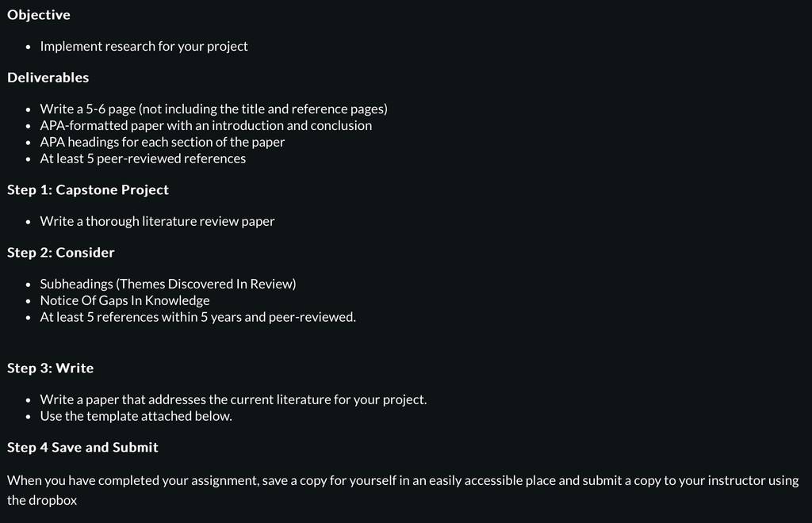Click 'Write a thorough literature review paper'
The image size is (812, 523).
158,221
